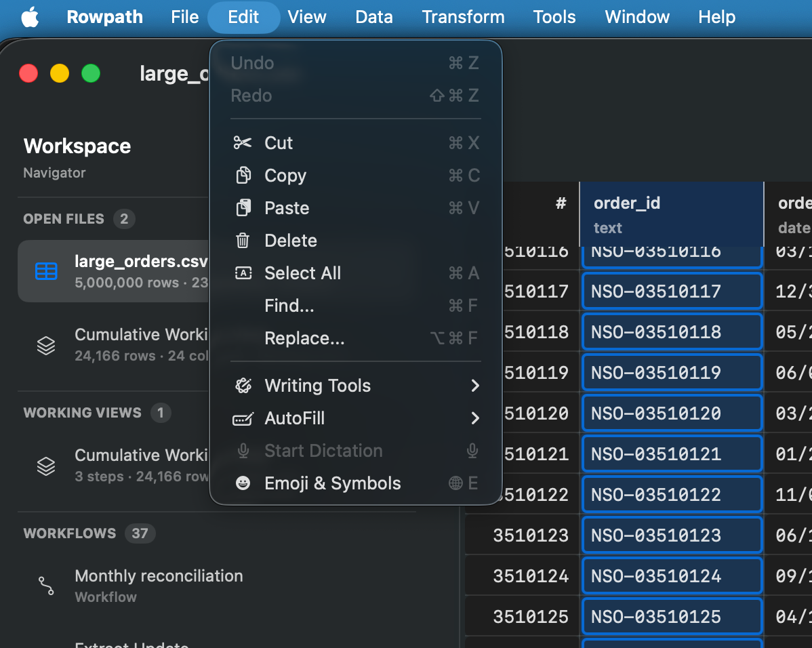Minimize window with the yellow button

point(60,73)
